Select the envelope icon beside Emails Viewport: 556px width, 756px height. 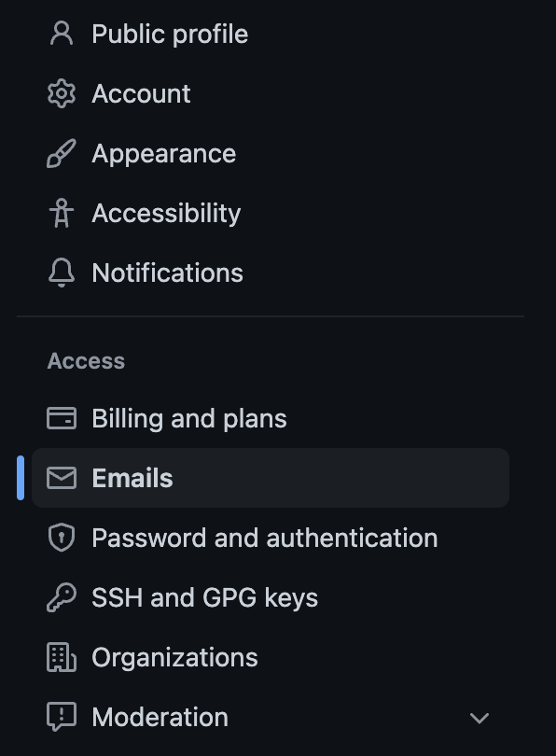tap(62, 478)
